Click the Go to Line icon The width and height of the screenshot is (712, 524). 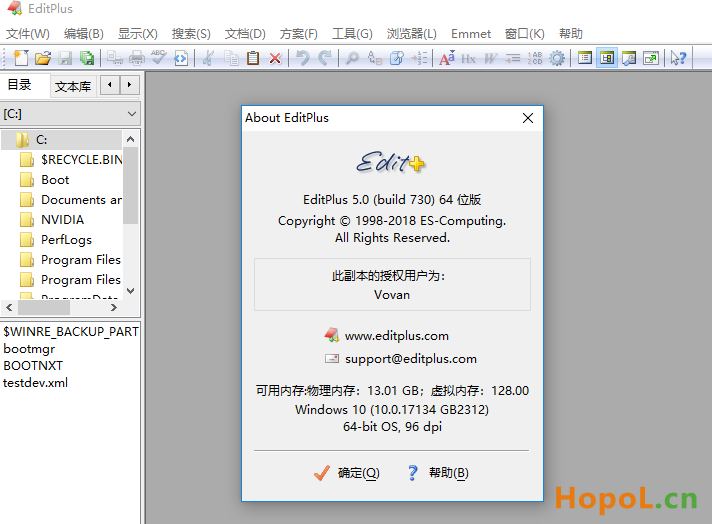click(419, 58)
